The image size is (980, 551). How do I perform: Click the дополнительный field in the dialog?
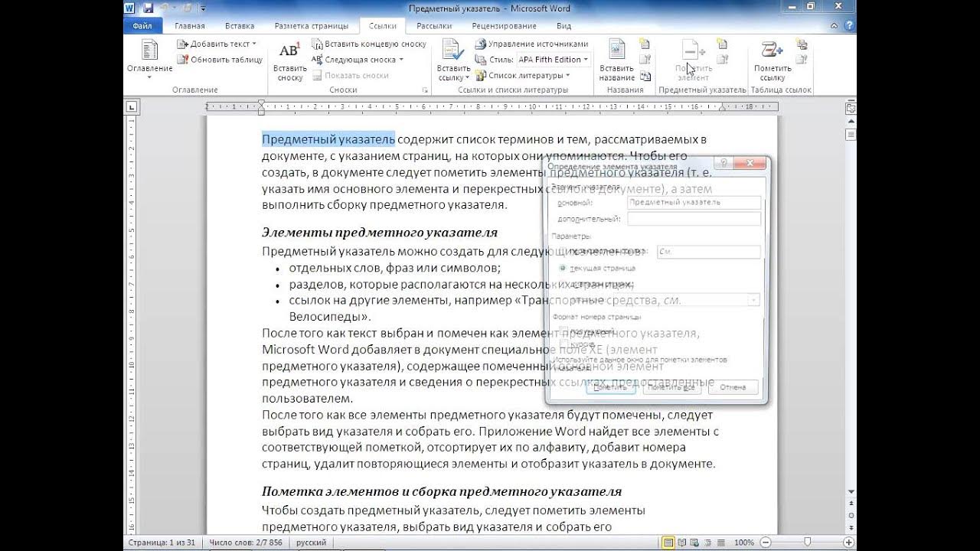pyautogui.click(x=694, y=219)
